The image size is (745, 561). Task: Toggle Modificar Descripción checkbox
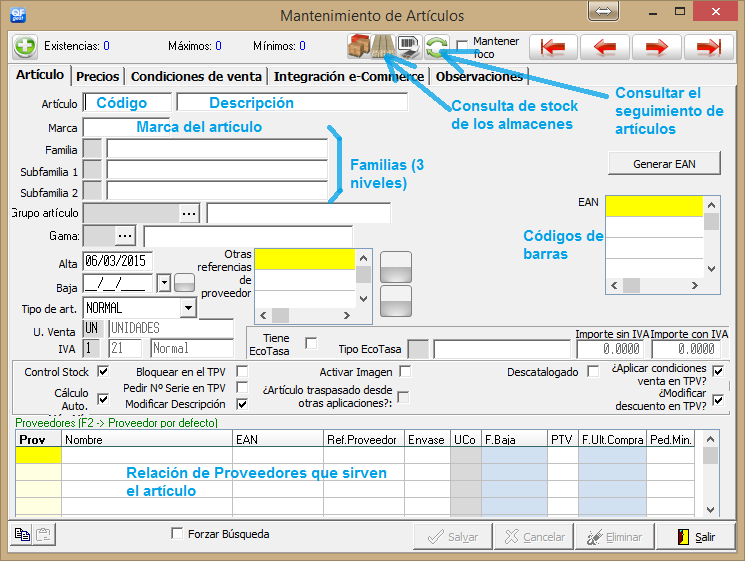click(242, 404)
